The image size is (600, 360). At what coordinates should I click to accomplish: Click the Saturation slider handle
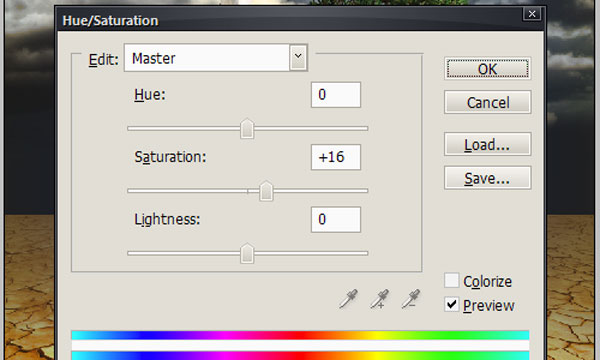266,191
